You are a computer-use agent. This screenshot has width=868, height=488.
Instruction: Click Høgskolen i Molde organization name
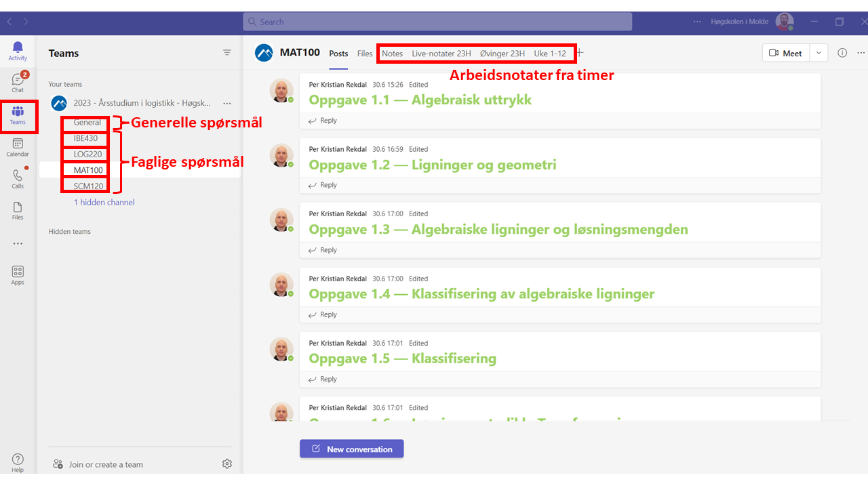point(740,22)
